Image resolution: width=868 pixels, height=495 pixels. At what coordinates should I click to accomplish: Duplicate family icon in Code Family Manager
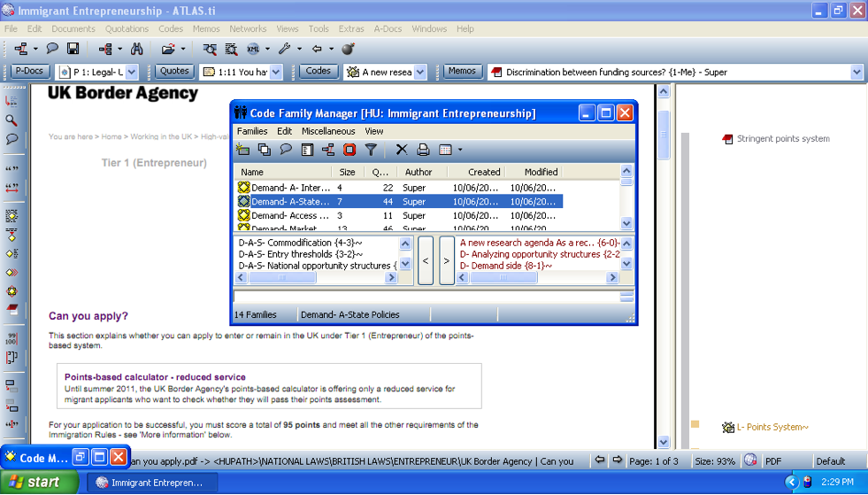(264, 149)
